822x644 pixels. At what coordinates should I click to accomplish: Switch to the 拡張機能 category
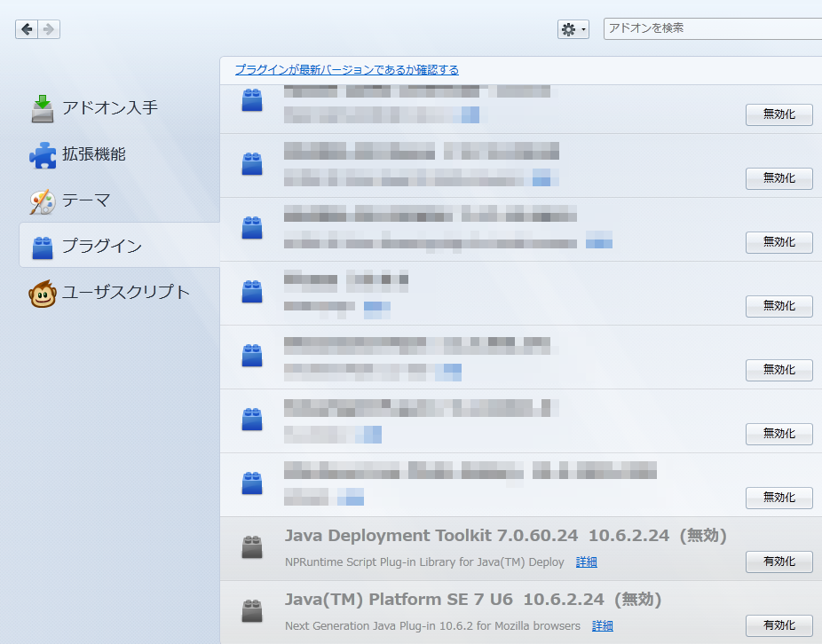point(93,154)
